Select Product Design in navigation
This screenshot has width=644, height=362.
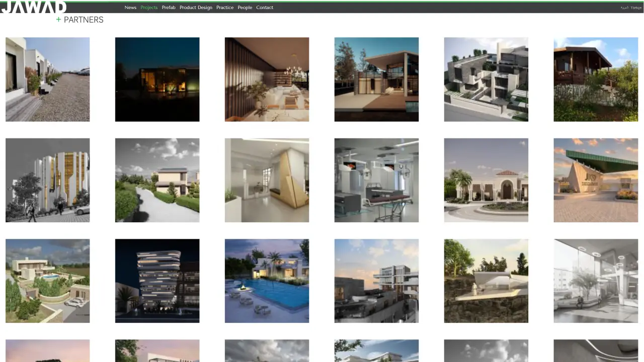(196, 8)
